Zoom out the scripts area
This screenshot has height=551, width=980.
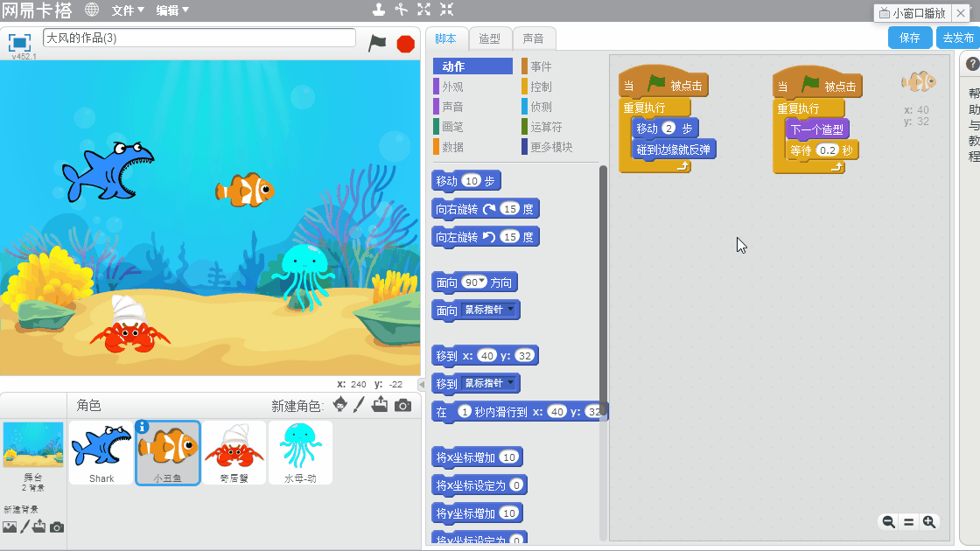pyautogui.click(x=888, y=521)
